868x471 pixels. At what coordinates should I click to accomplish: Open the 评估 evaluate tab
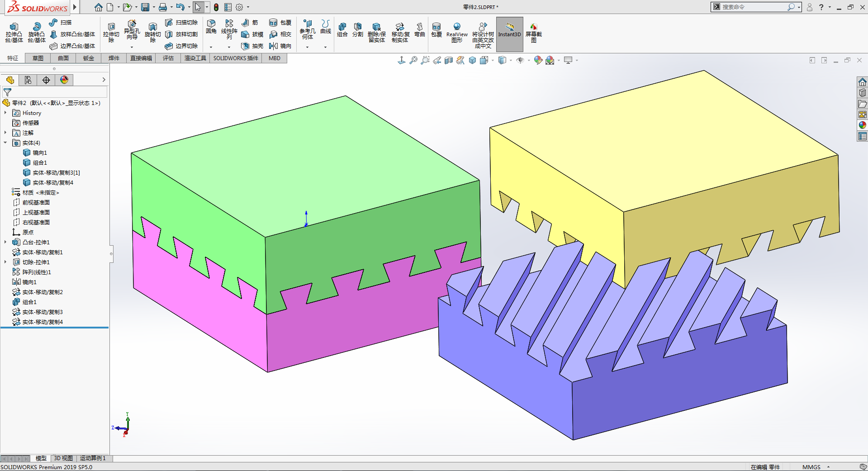point(168,58)
